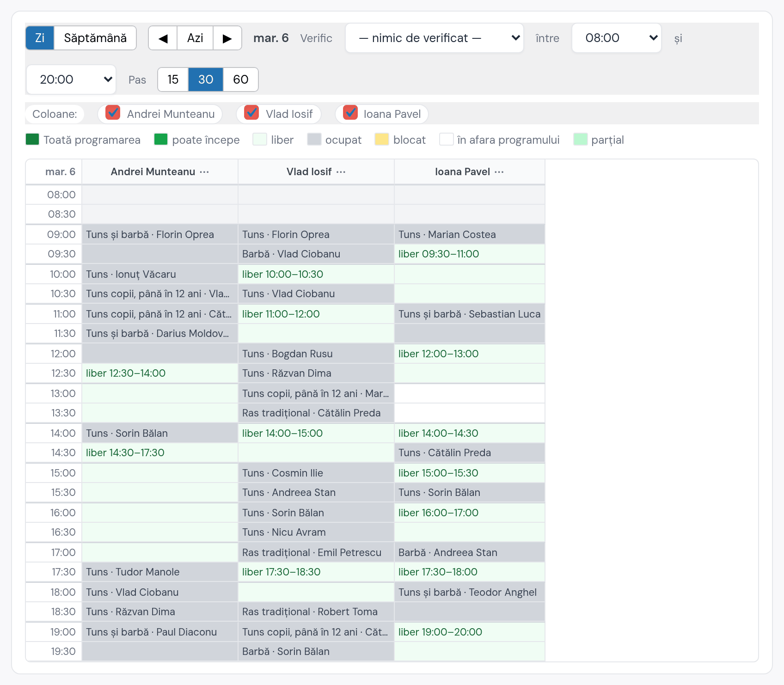The width and height of the screenshot is (784, 685).
Task: Open the 'nimic de verificat' dropdown
Action: [435, 38]
